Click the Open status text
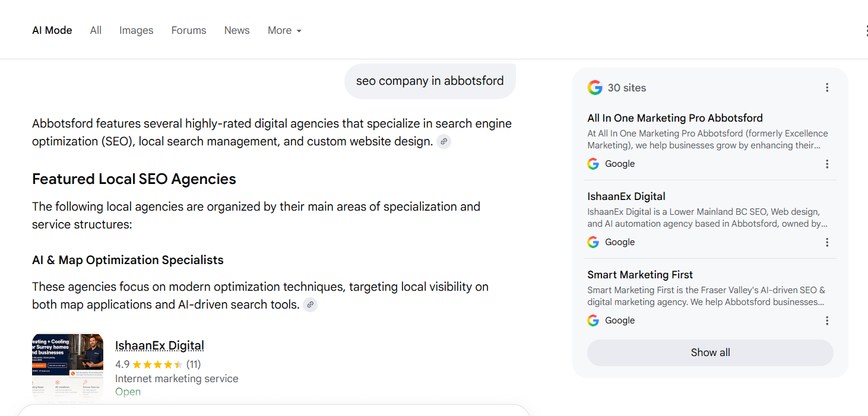The width and height of the screenshot is (868, 416). [128, 392]
